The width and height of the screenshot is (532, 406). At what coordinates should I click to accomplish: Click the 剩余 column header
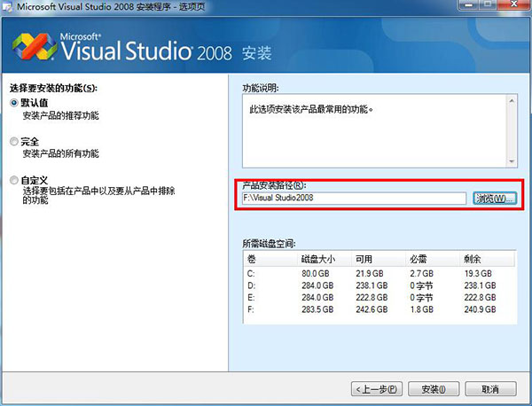(473, 260)
